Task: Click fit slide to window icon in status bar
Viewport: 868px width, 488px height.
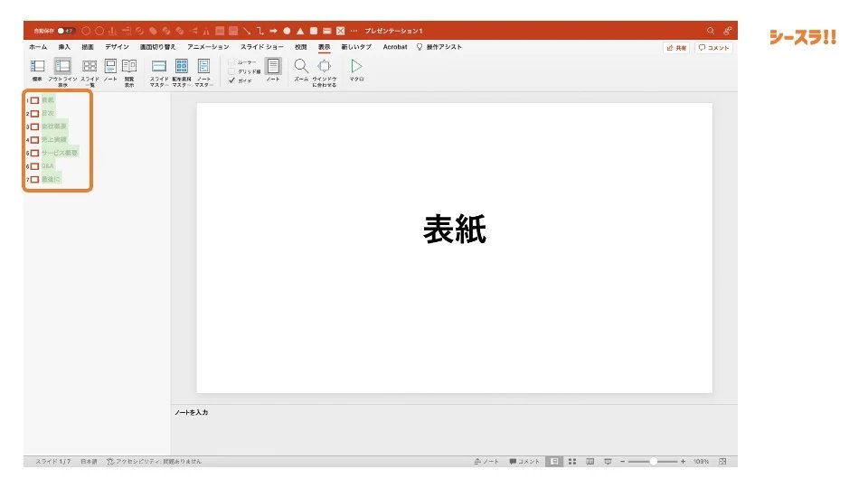Action: (x=722, y=462)
